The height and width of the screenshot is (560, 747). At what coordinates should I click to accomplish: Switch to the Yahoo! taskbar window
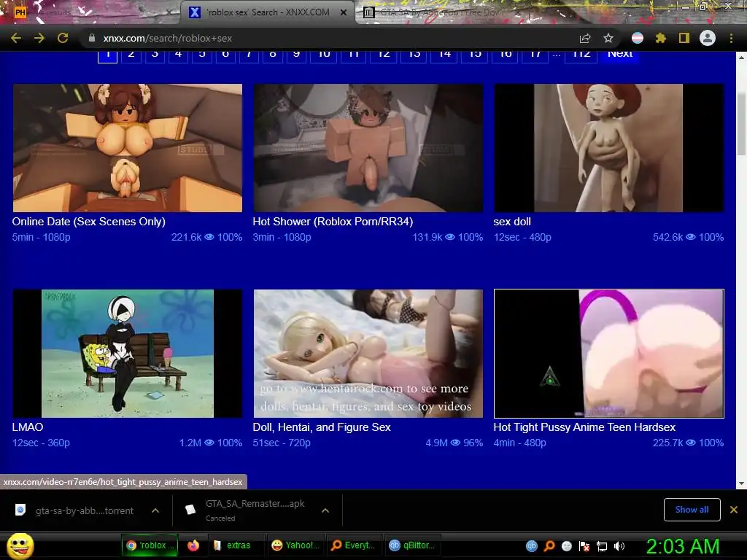(x=295, y=545)
